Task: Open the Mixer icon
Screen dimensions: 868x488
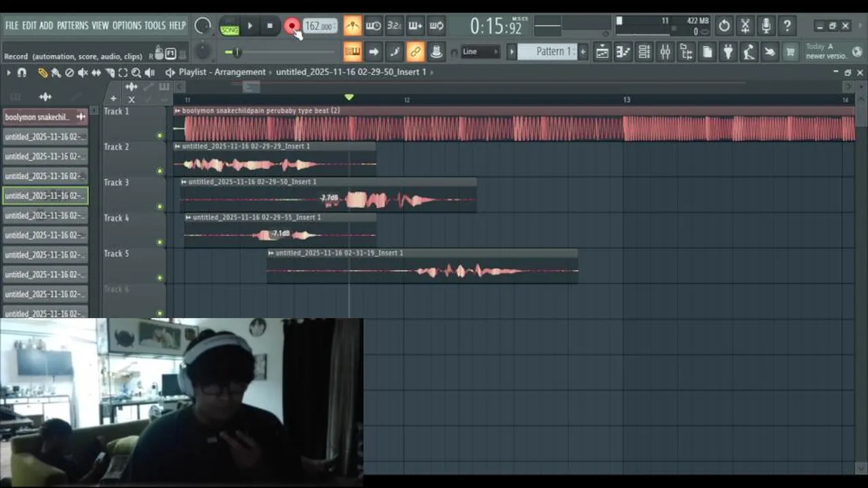Action: pos(665,52)
